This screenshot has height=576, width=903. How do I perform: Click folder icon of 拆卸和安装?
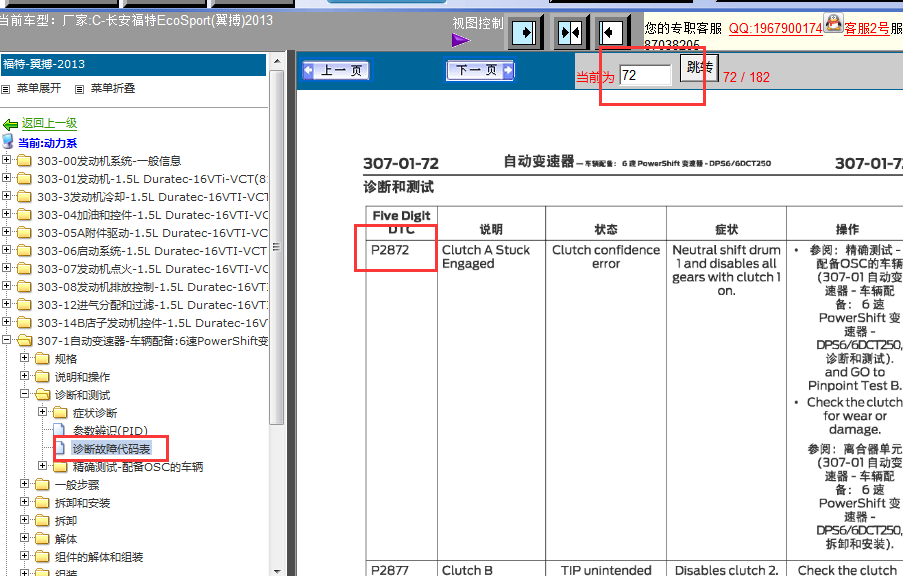point(42,502)
